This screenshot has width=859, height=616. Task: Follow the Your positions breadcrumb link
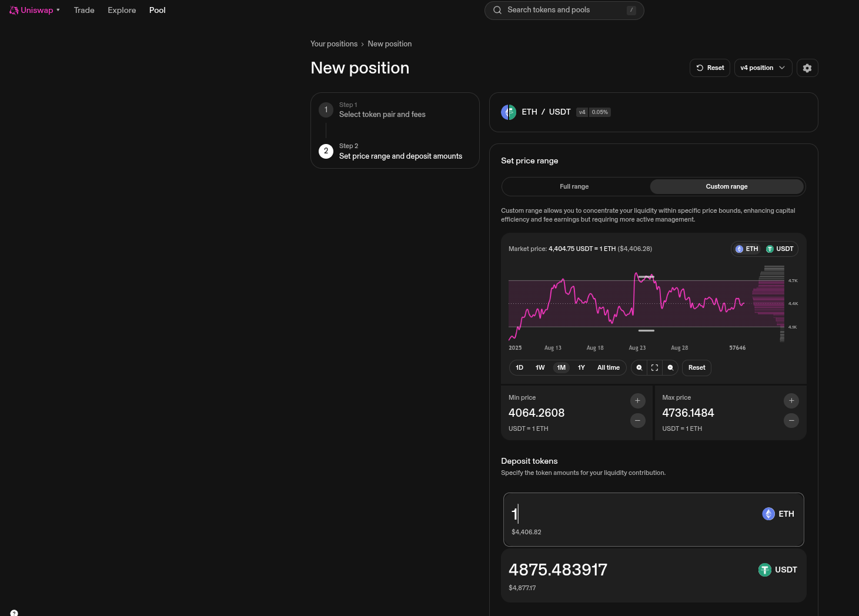pyautogui.click(x=334, y=44)
